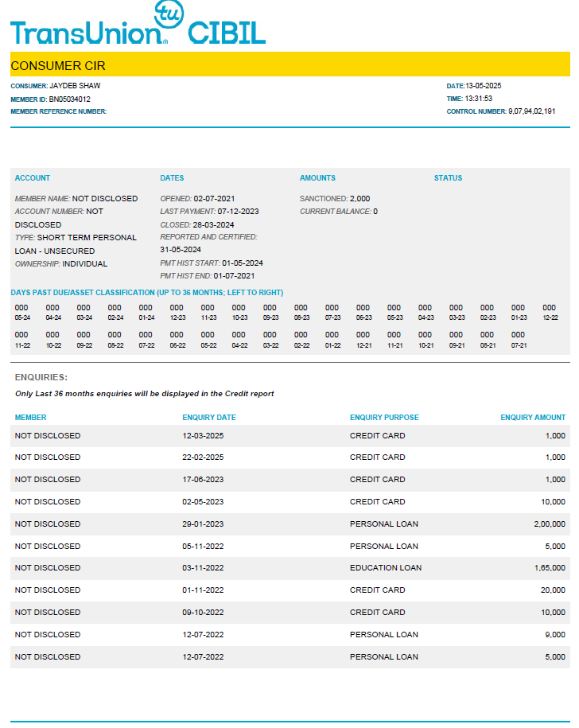Click the ENQUIRY DATE column header
579x728 pixels.
coord(209,417)
